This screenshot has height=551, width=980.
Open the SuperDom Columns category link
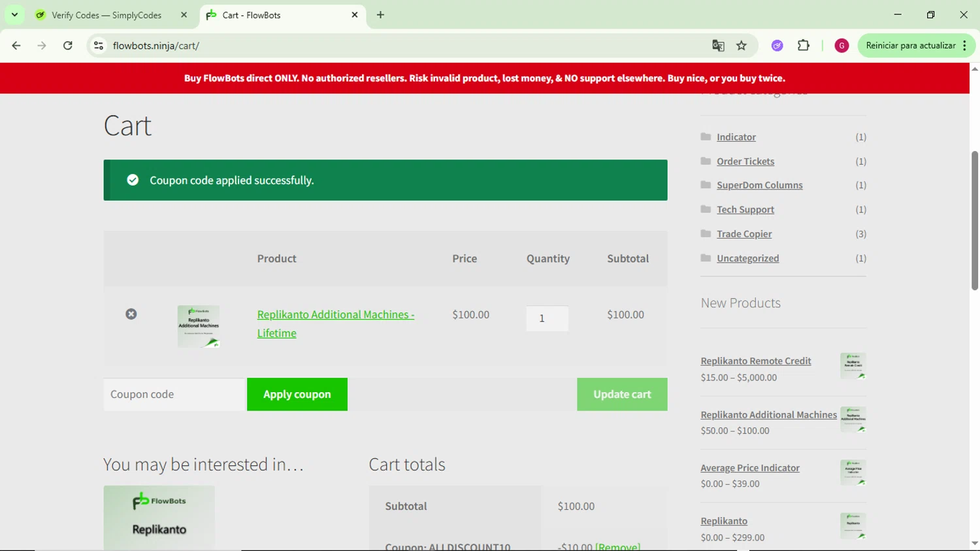pos(760,186)
